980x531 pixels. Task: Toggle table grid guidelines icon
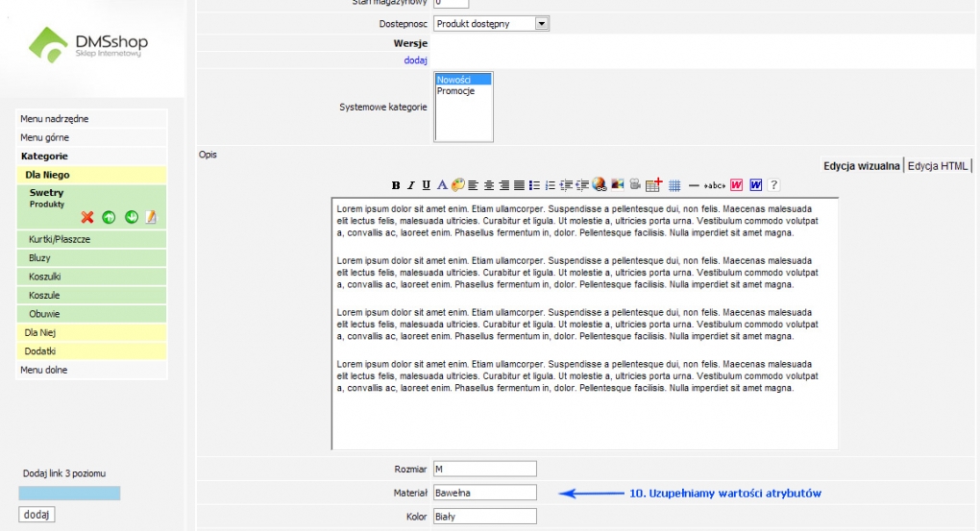[674, 185]
